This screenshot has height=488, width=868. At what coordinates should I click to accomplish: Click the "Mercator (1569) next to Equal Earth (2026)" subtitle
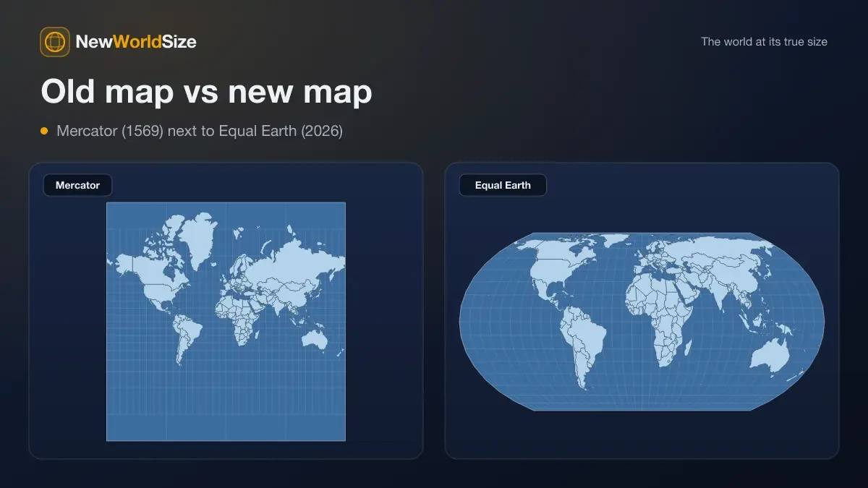coord(200,132)
